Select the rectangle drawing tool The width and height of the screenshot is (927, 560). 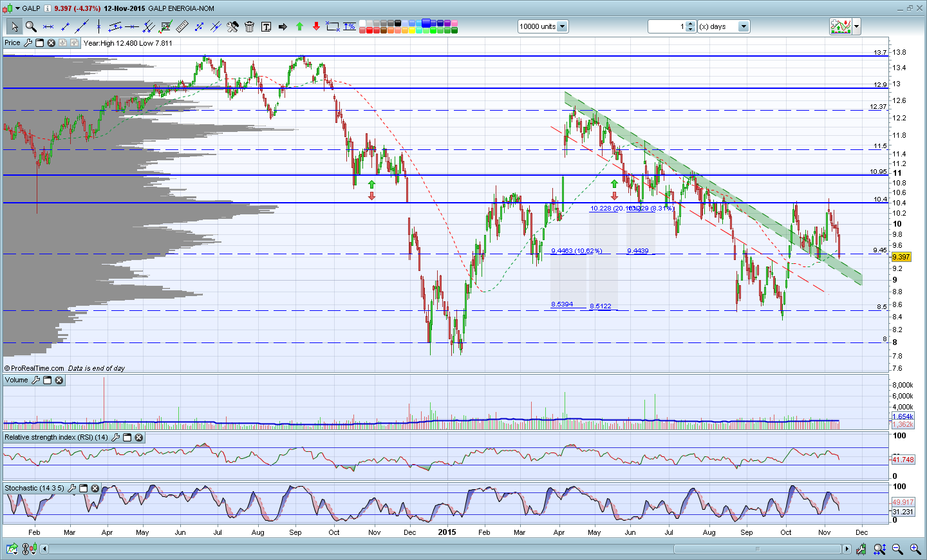(x=333, y=26)
